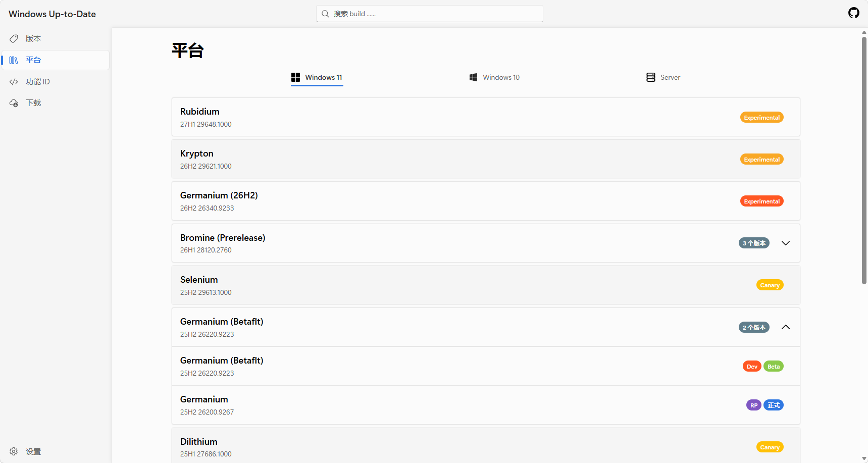Click the vertical scrollbar thumb
The width and height of the screenshot is (868, 463).
864,161
